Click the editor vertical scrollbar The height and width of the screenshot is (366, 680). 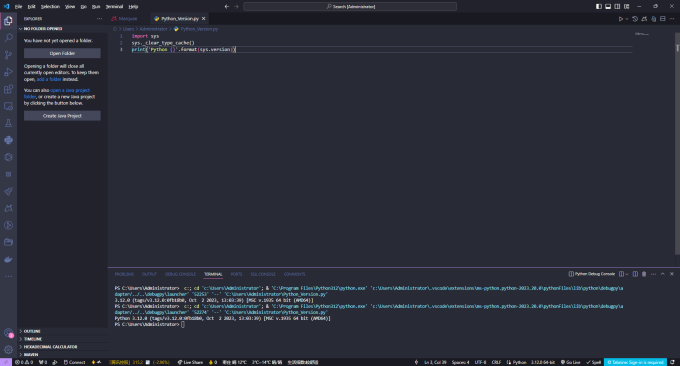[x=677, y=143]
